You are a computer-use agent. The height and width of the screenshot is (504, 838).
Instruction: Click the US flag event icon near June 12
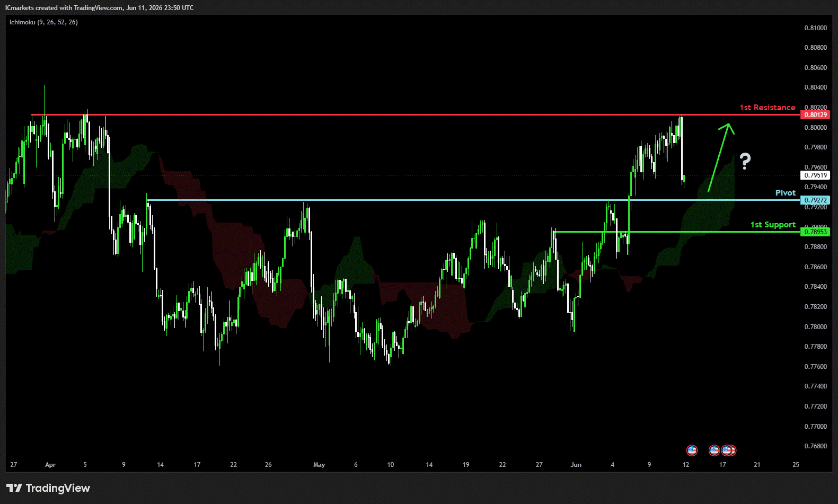[692, 450]
